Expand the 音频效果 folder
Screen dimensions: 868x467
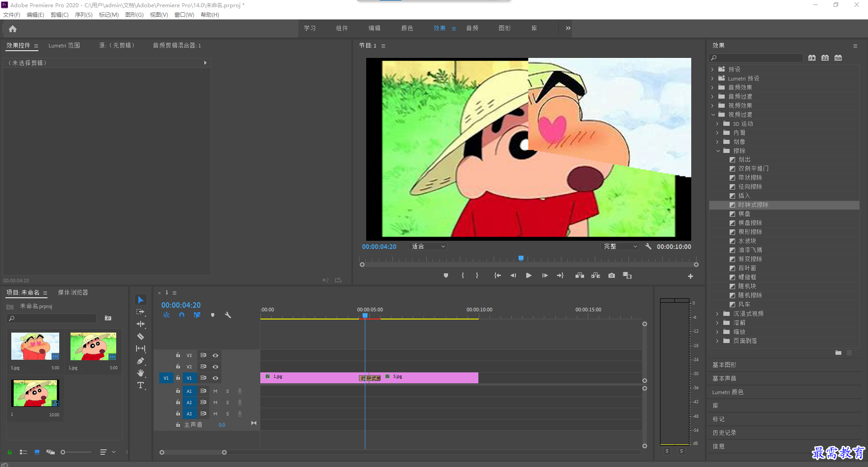click(712, 88)
